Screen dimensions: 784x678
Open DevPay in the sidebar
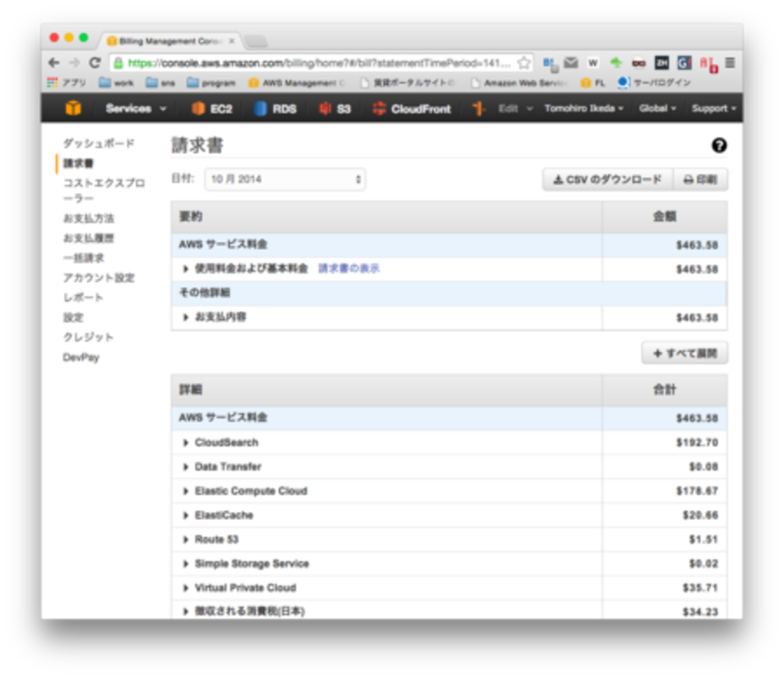point(81,358)
